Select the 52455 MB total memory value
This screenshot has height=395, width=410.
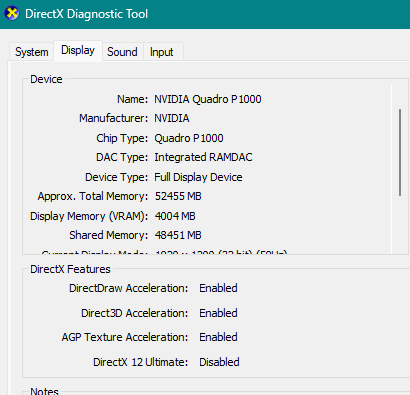[178, 196]
